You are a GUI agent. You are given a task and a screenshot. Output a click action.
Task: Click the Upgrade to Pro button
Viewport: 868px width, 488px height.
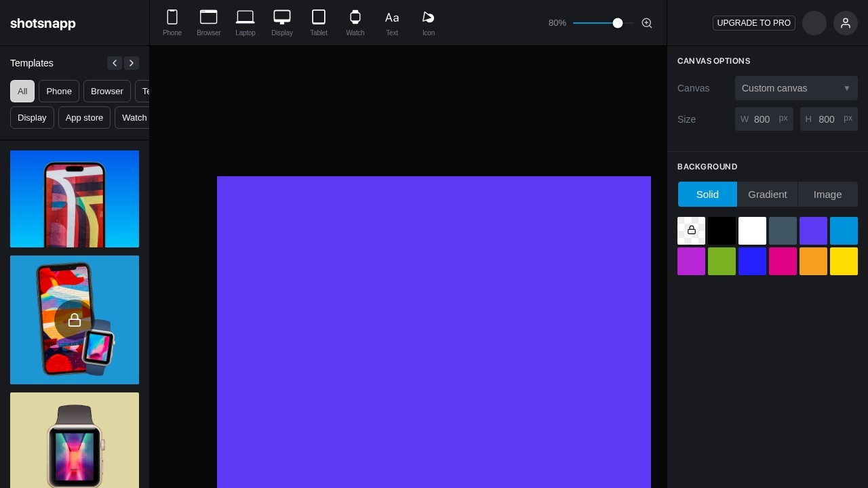tap(753, 23)
